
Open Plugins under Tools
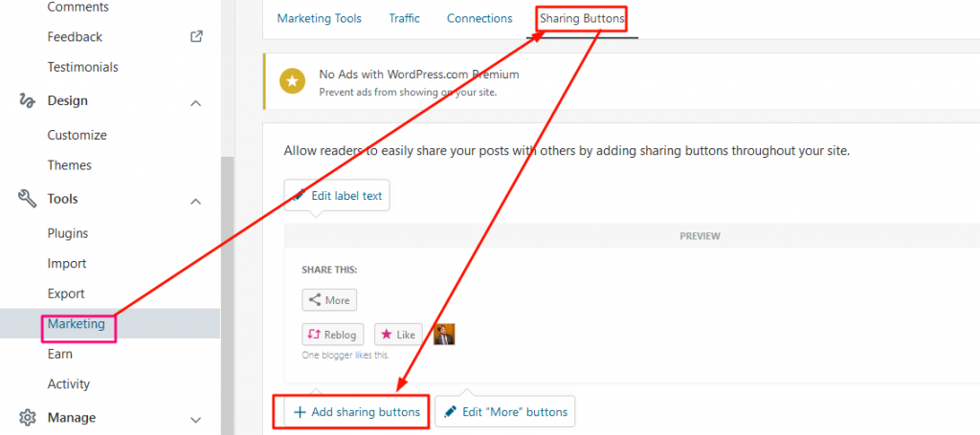click(x=68, y=233)
